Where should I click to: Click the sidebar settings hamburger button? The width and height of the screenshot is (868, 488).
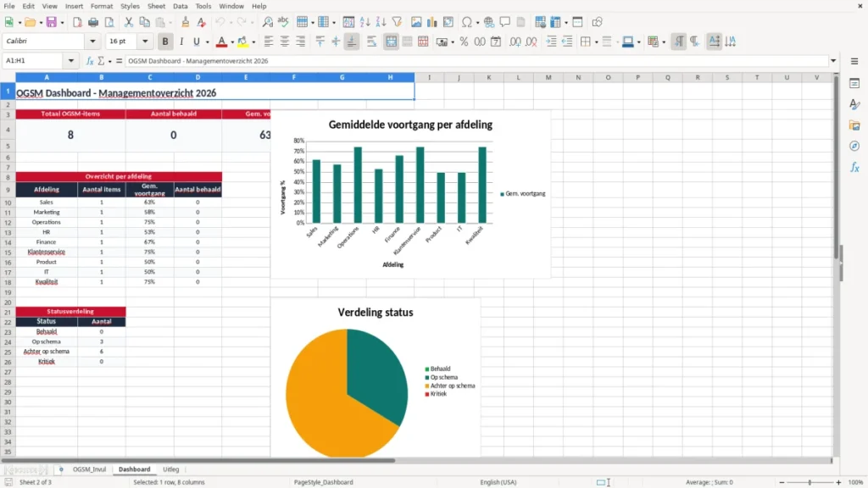[x=854, y=61]
